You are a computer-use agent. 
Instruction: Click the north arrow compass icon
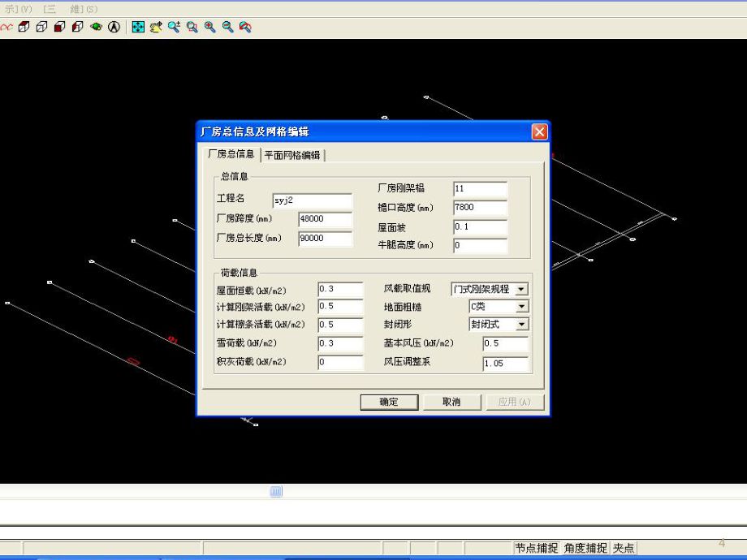(114, 27)
